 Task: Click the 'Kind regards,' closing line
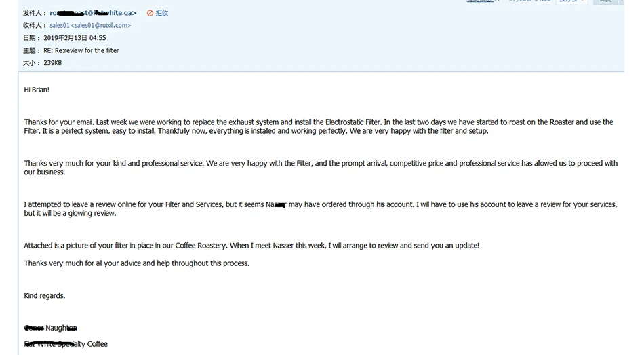click(x=44, y=296)
